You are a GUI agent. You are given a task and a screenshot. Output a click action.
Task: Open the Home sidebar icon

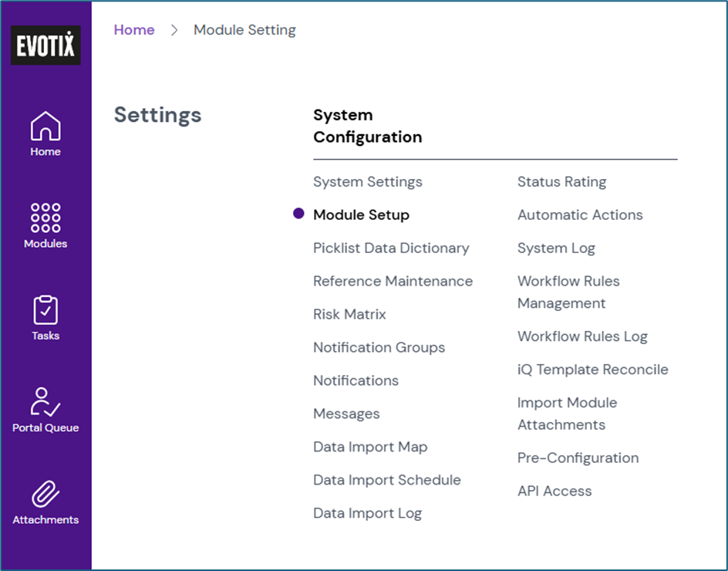click(x=45, y=127)
